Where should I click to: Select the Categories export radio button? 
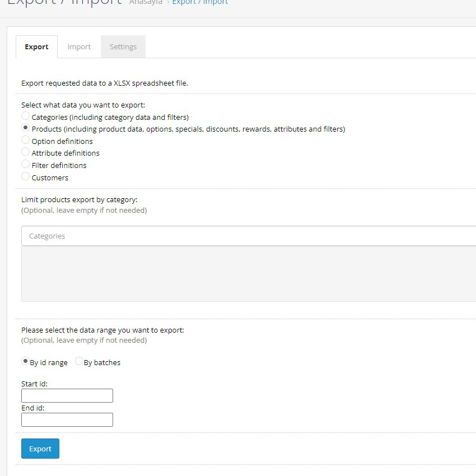point(26,116)
